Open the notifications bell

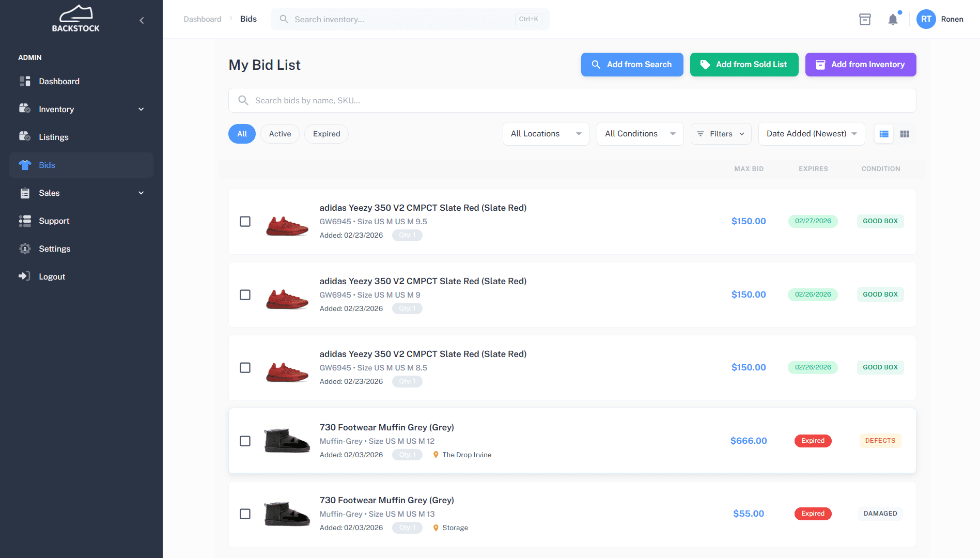(x=893, y=19)
